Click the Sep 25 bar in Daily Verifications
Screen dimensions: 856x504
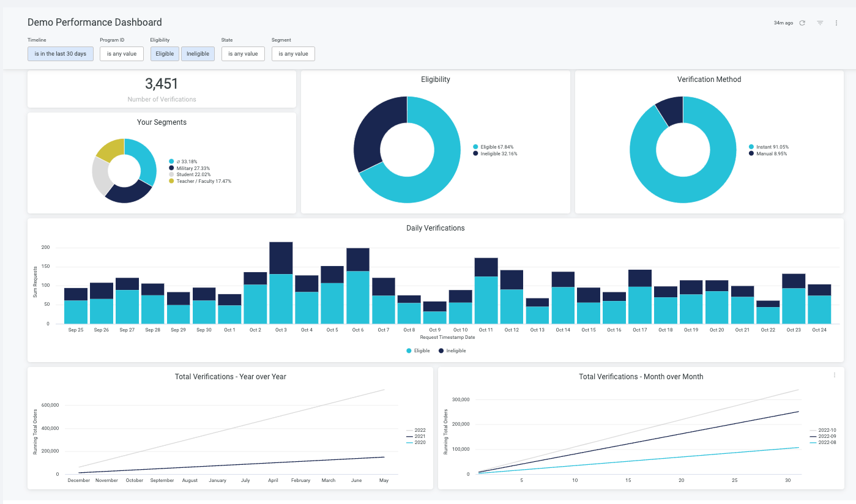[76, 306]
